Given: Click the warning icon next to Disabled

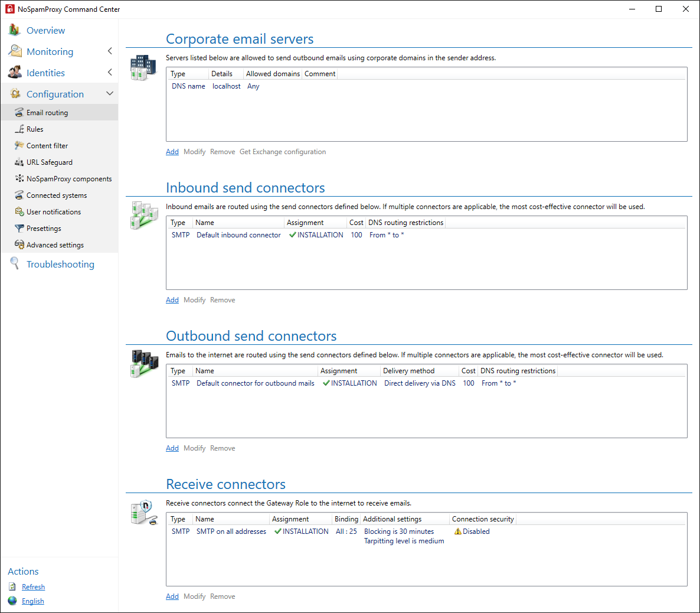Looking at the screenshot, I should click(457, 532).
